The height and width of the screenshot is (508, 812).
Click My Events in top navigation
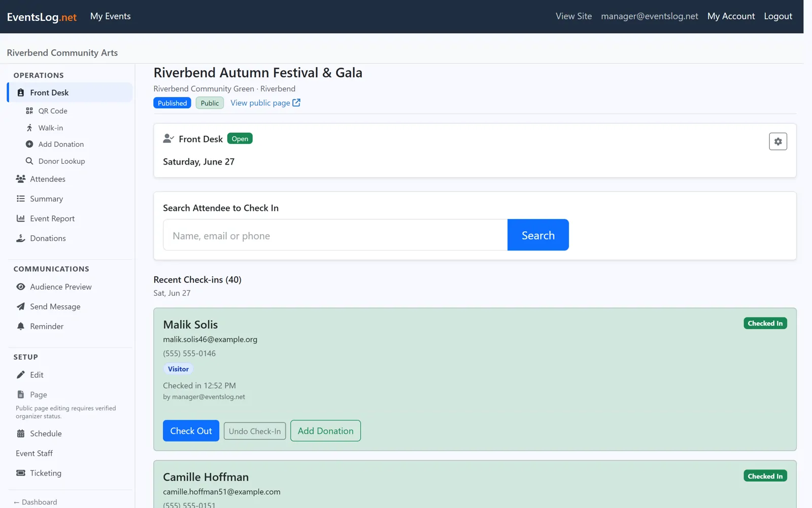click(x=110, y=16)
